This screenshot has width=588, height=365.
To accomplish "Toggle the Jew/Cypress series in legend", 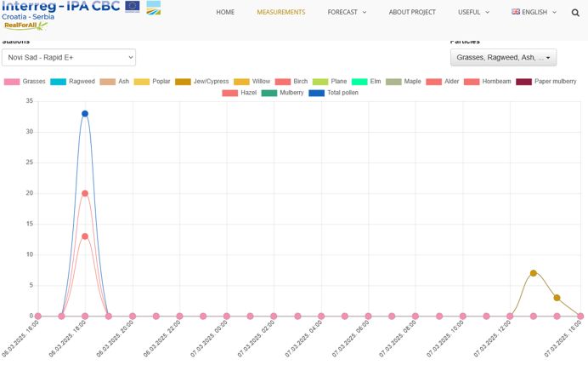I will click(x=201, y=82).
